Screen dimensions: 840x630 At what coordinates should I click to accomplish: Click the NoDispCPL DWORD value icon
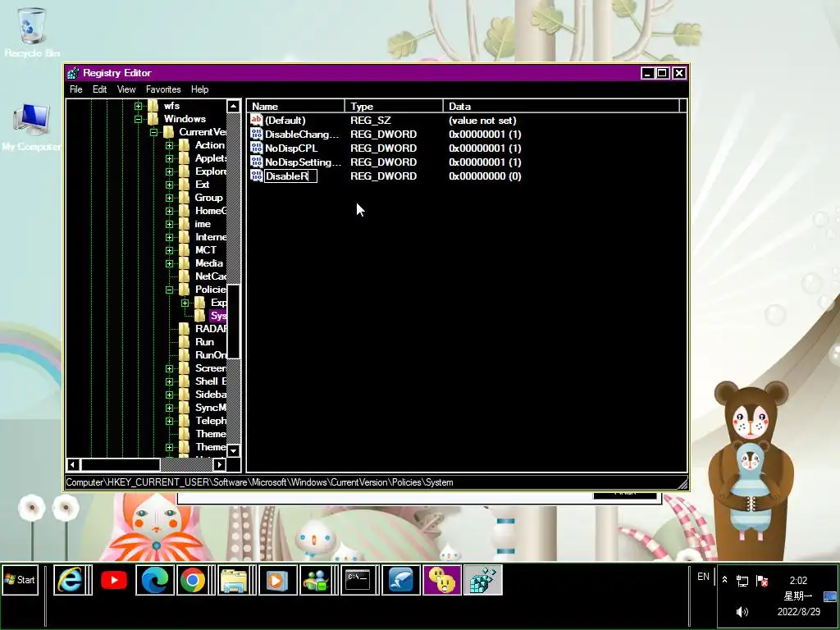pos(257,148)
